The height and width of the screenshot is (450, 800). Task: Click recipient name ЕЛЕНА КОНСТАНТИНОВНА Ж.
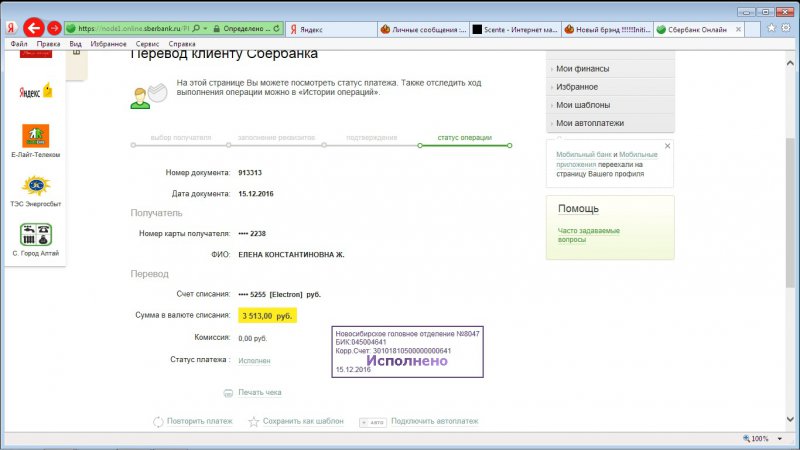[291, 255]
